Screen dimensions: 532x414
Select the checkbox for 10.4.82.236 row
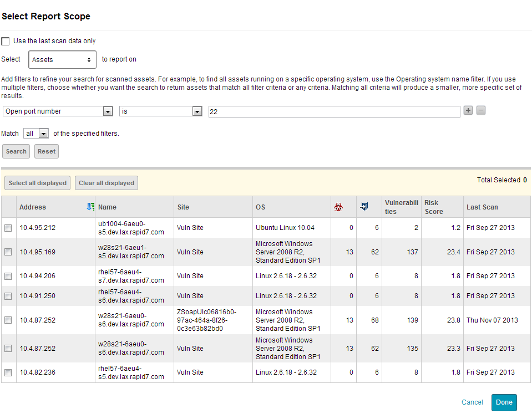[8, 372]
